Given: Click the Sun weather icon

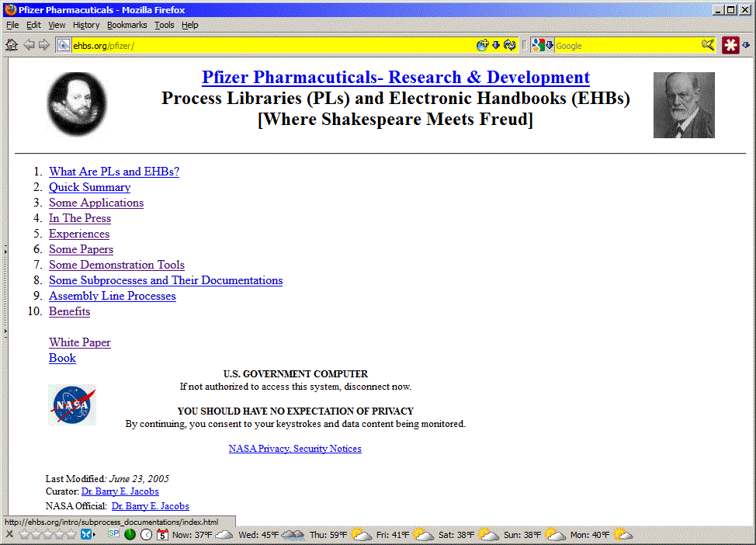Looking at the screenshot, I should click(555, 534).
